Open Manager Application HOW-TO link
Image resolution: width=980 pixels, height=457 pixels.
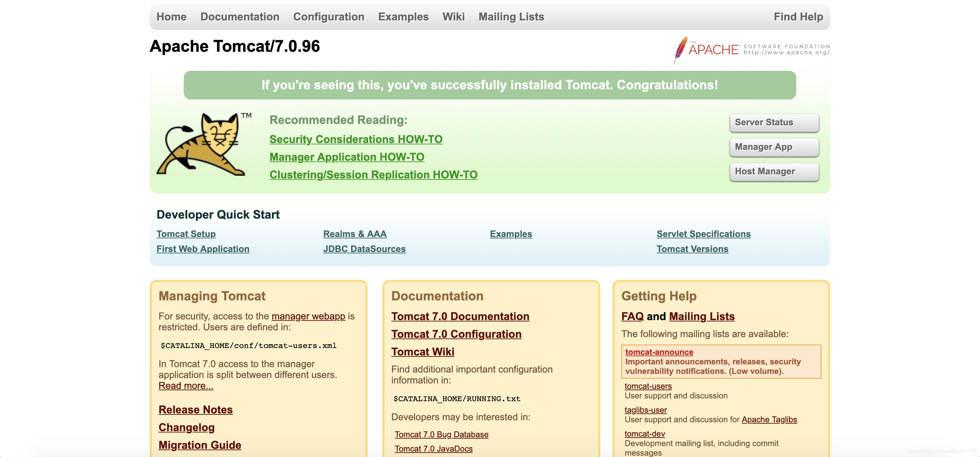point(347,157)
